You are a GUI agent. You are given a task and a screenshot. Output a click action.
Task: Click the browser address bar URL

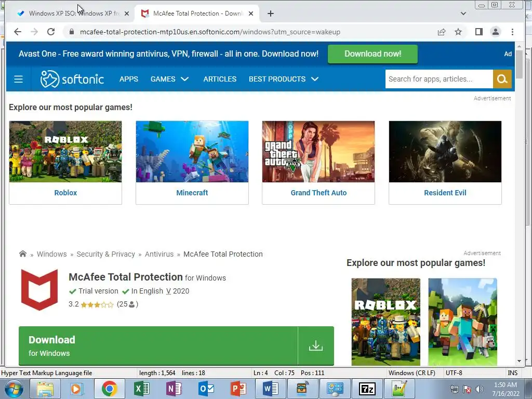pyautogui.click(x=210, y=32)
